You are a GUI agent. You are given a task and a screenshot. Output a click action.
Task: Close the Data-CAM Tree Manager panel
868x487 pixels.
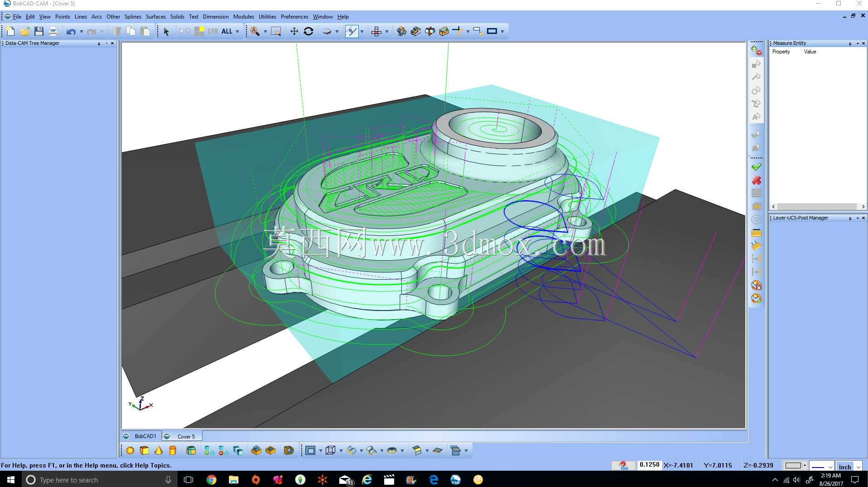tap(112, 43)
